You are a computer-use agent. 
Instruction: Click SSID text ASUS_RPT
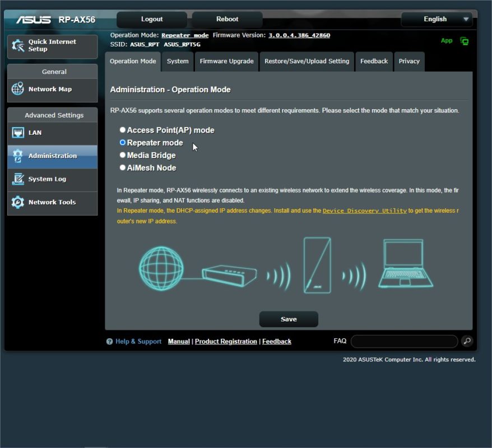[145, 44]
